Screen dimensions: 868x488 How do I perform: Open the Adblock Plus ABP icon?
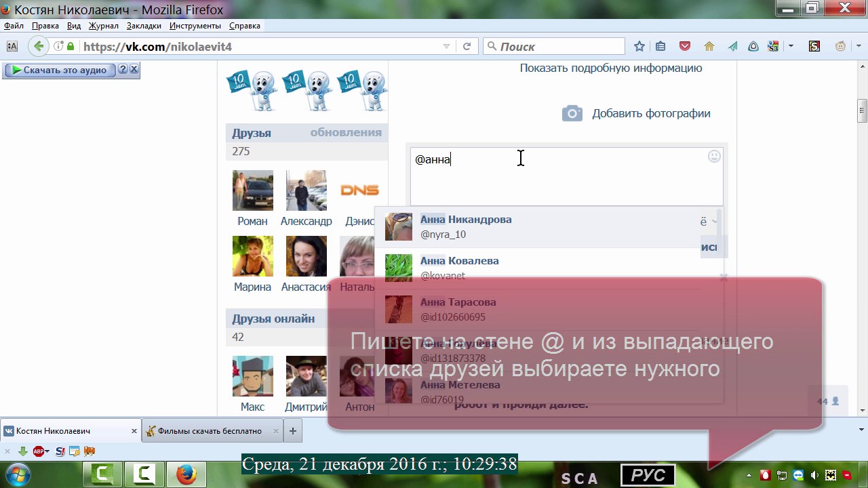pyautogui.click(x=39, y=451)
